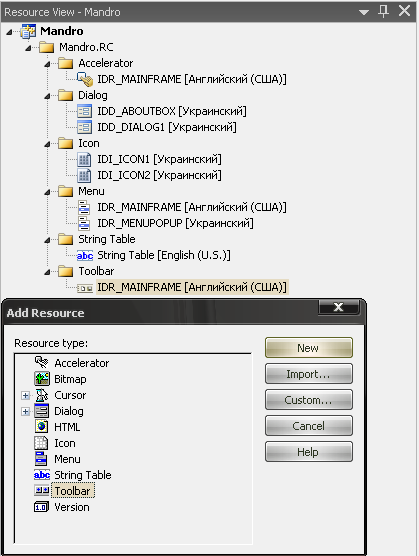Click the menu IDR_MAINFRAME resource icon
419x556 pixels.
pyautogui.click(x=84, y=207)
